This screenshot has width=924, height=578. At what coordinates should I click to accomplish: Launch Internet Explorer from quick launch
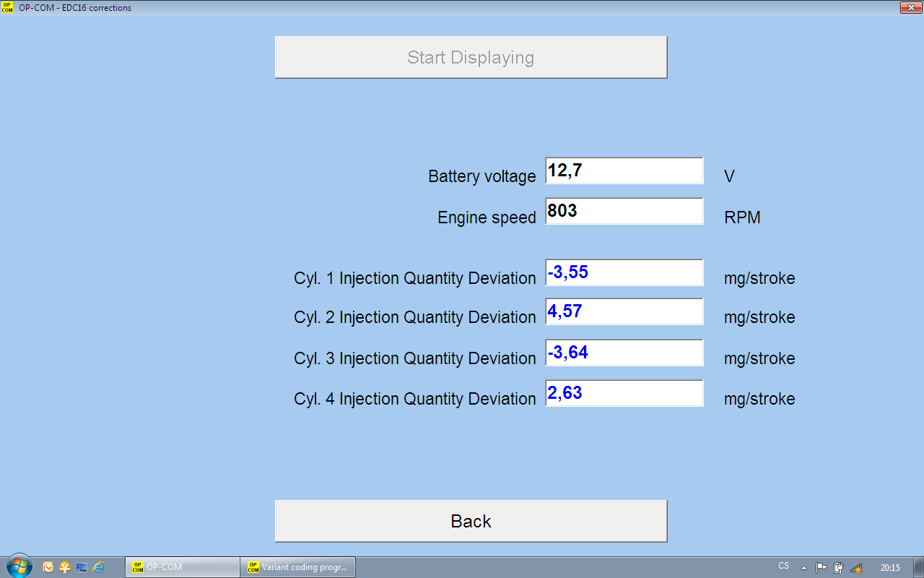[98, 567]
